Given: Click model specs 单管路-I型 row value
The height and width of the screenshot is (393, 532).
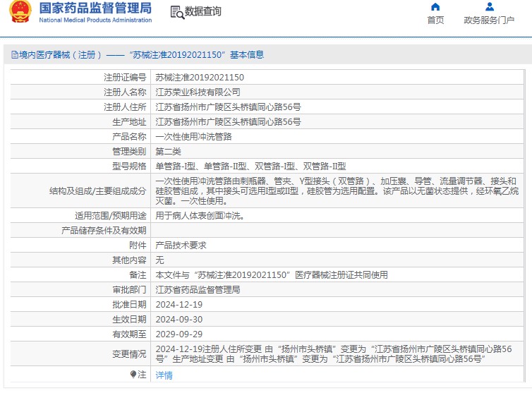Looking at the screenshot, I should [x=250, y=167].
